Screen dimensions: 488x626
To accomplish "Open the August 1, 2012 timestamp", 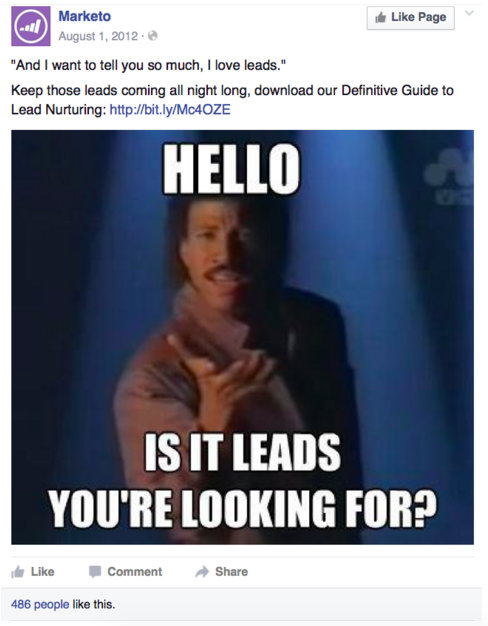I will coord(98,36).
